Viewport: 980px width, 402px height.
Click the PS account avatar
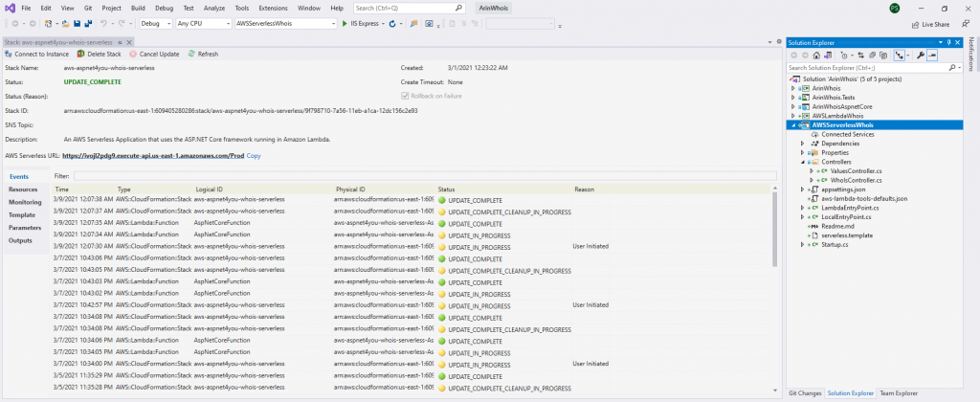point(895,9)
